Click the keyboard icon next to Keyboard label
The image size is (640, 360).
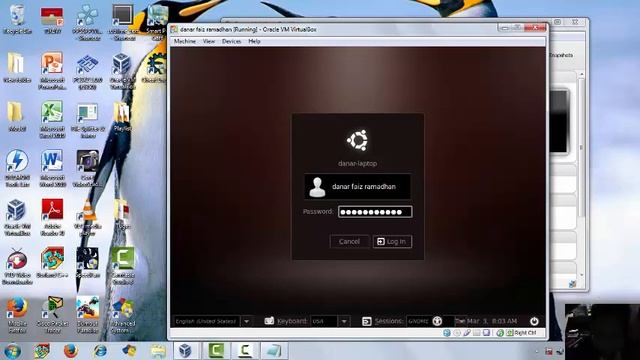point(269,321)
